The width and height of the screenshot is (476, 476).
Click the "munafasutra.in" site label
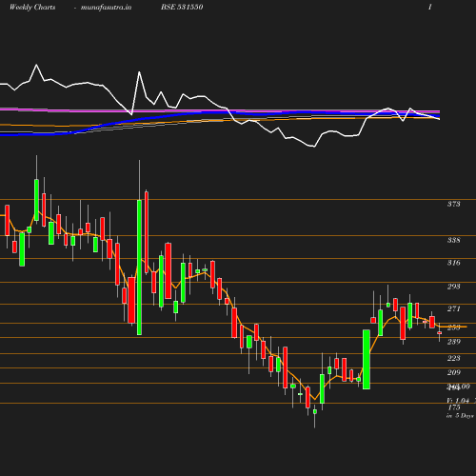106,7
